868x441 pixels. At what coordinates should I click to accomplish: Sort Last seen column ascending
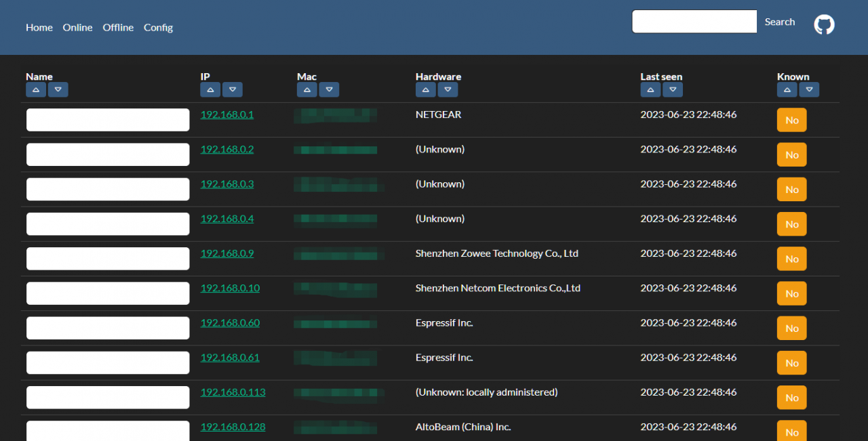tap(650, 89)
